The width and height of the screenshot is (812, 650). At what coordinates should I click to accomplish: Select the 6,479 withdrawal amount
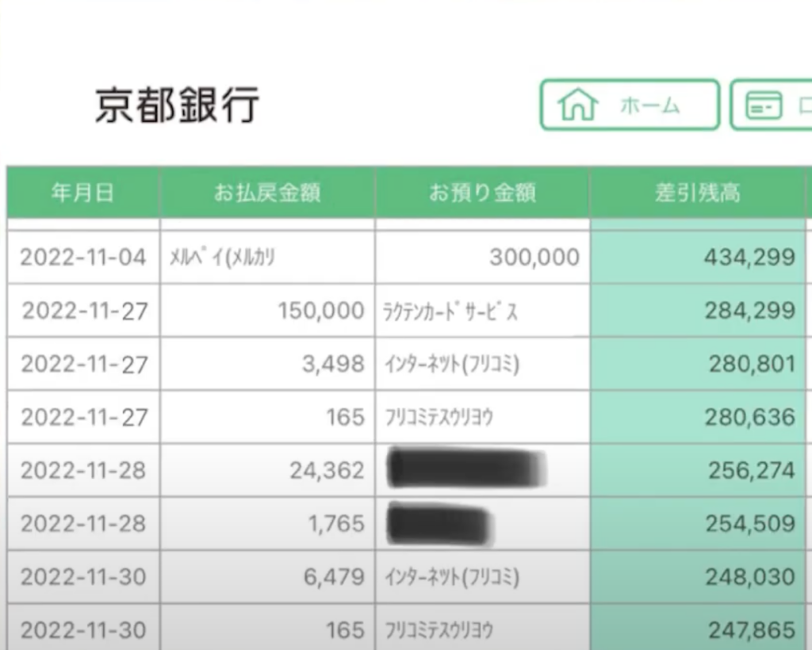click(x=334, y=577)
